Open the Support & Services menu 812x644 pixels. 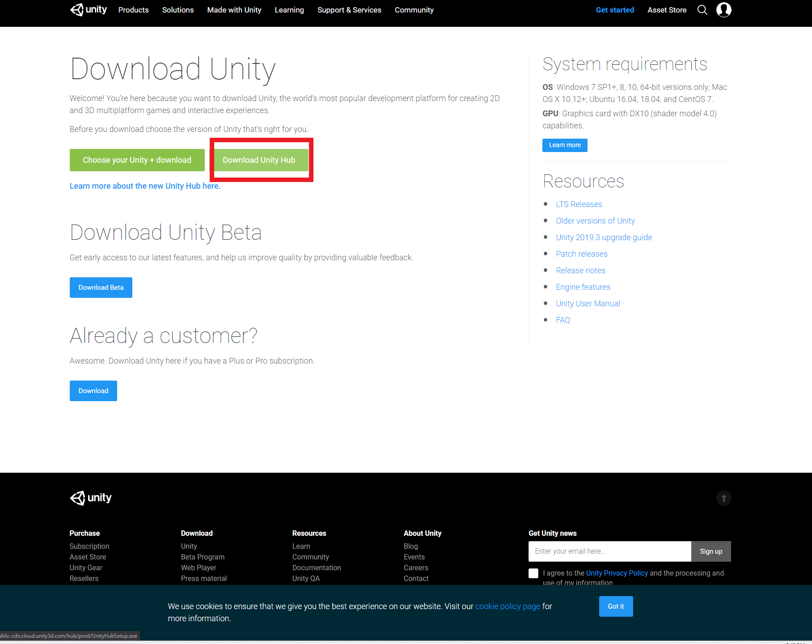(x=349, y=10)
